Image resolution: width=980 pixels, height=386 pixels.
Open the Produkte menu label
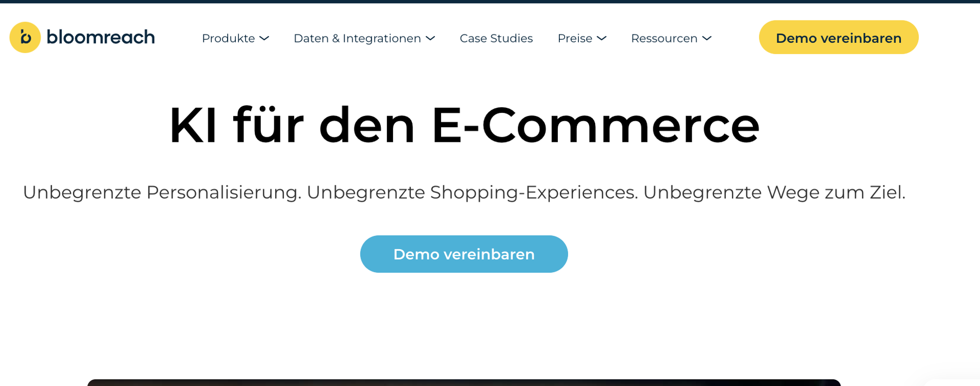click(228, 38)
